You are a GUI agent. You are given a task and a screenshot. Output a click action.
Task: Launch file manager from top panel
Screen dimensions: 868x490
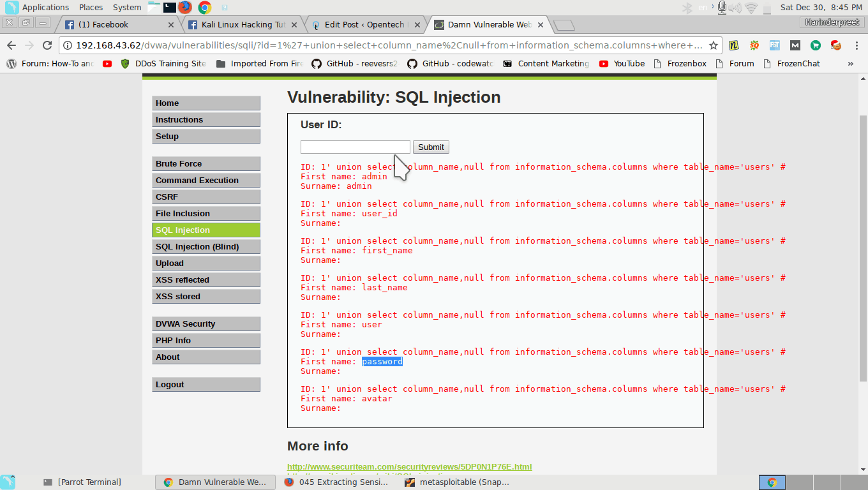coord(154,8)
